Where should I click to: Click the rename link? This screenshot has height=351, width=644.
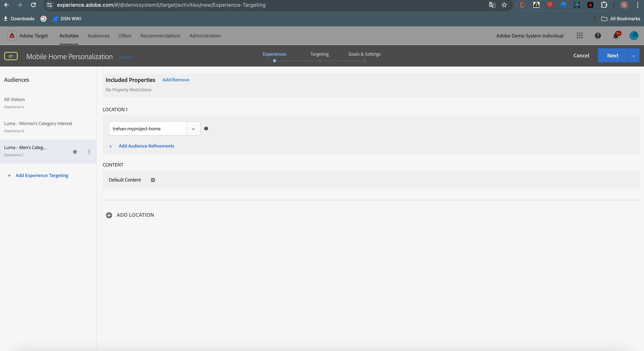point(126,57)
